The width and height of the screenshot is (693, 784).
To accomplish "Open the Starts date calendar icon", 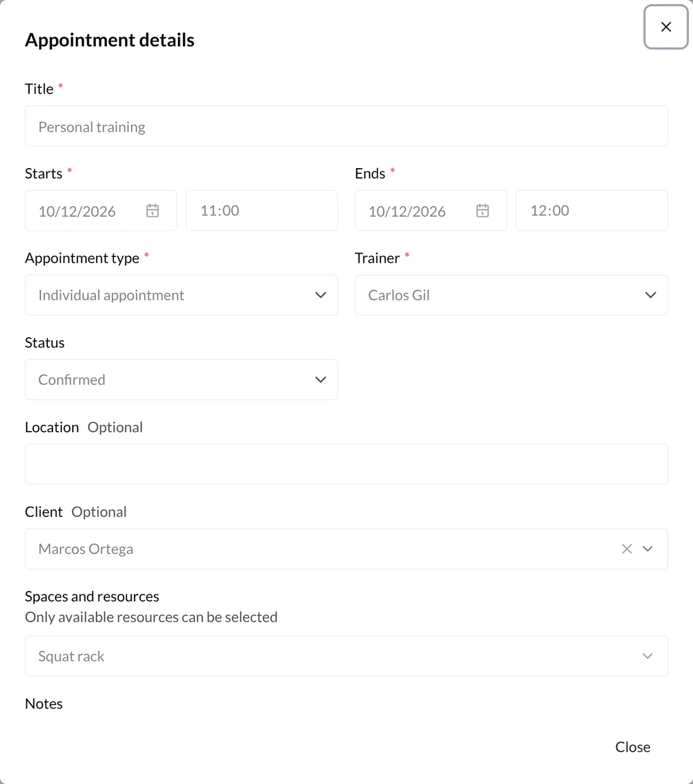I will point(152,211).
